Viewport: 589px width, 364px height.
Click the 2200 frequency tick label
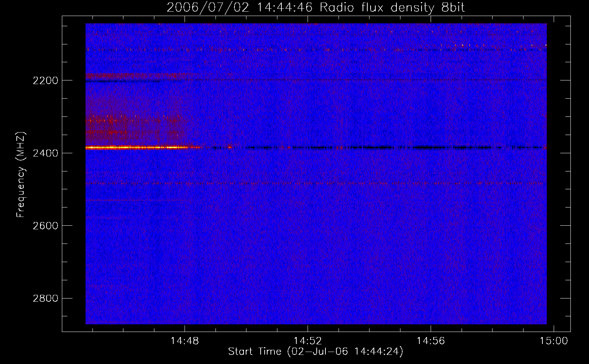[45, 80]
